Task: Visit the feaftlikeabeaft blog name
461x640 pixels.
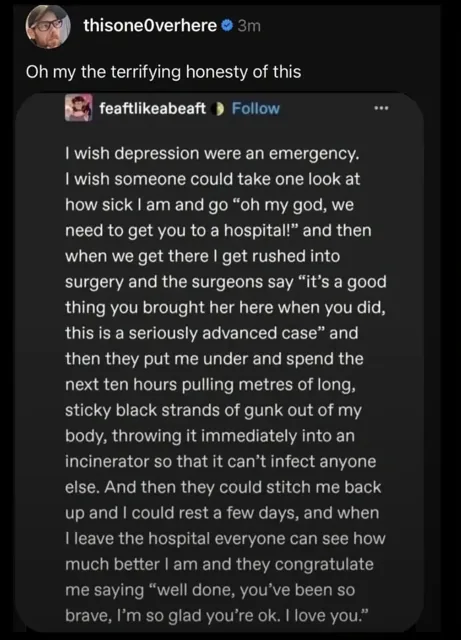Action: (x=152, y=109)
